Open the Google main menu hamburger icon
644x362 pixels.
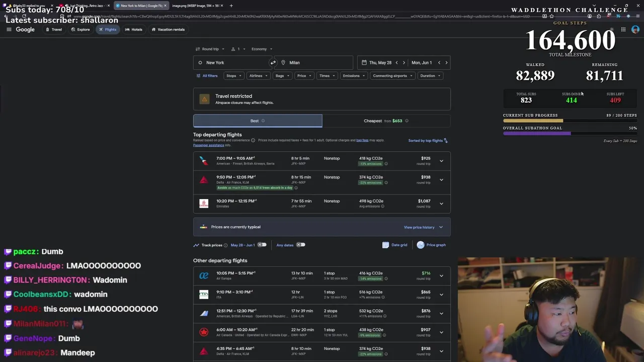pyautogui.click(x=9, y=29)
